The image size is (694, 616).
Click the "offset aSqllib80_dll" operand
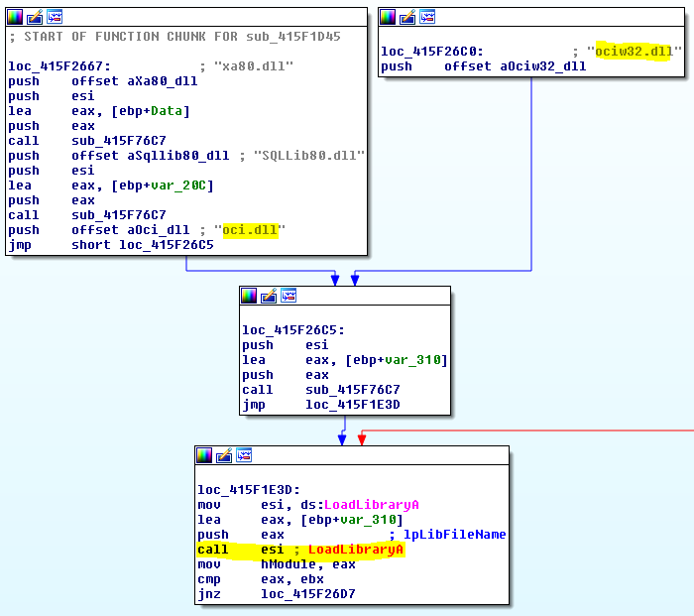tap(151, 156)
